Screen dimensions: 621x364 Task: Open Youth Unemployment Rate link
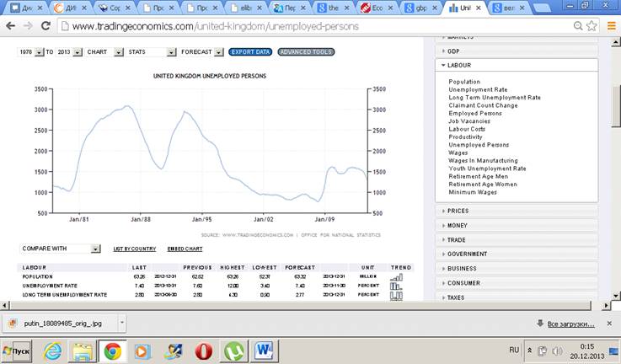(x=487, y=168)
